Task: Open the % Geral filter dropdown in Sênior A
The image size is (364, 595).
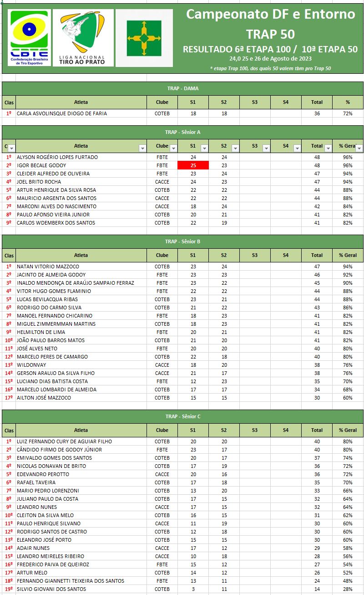Action: coord(359,148)
